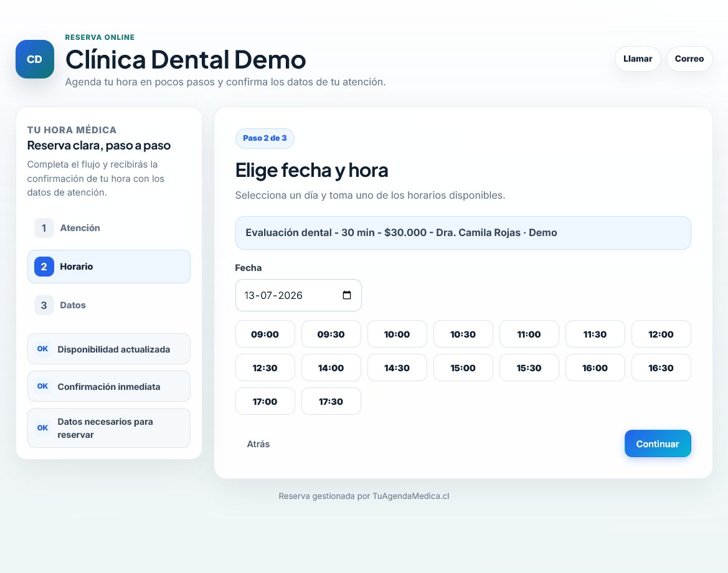Click the Evaluación dental summary box
The width and height of the screenshot is (728, 573).
point(463,233)
